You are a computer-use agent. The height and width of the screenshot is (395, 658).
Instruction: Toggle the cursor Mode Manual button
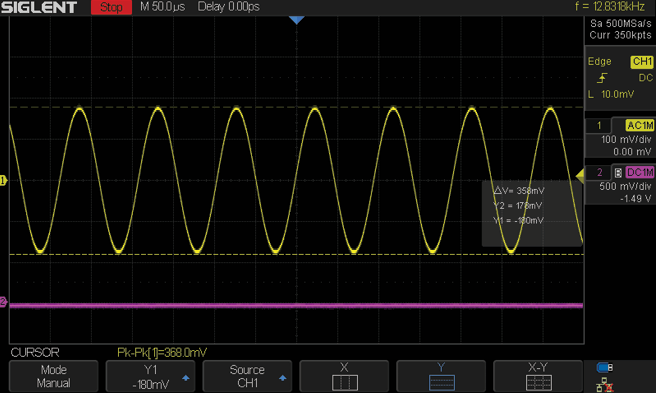tap(54, 376)
